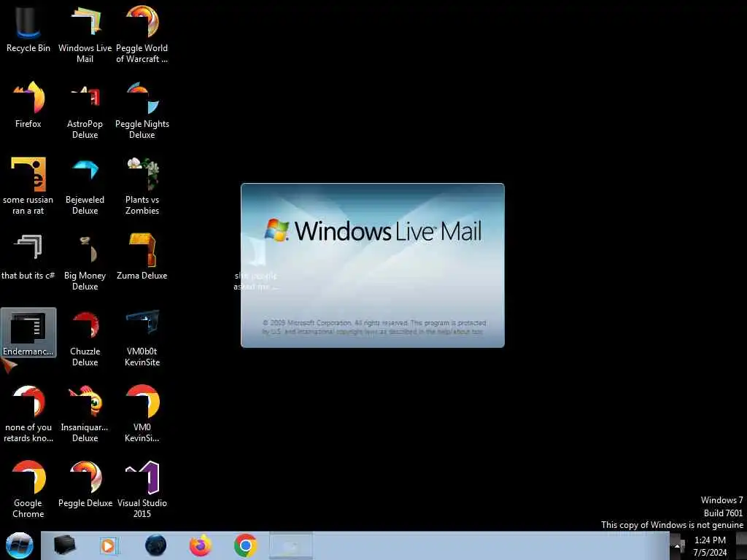Click the Plants vs Zombies desktop icon
The image size is (747, 560).
click(142, 185)
